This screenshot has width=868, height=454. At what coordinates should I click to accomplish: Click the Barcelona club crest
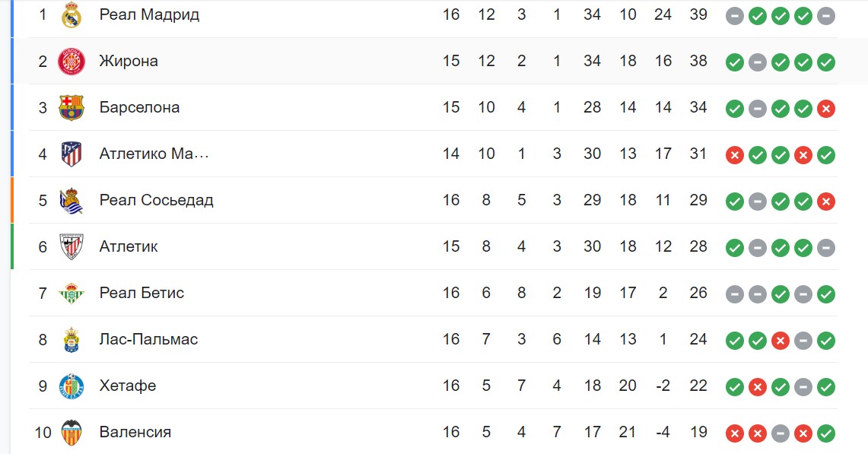click(x=72, y=108)
